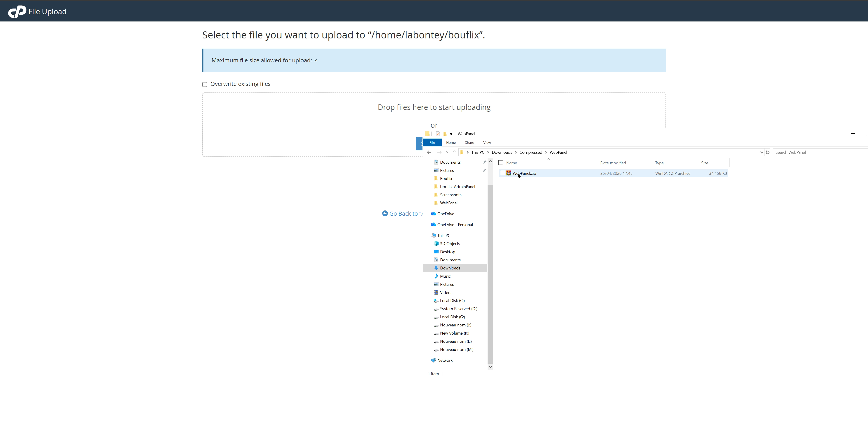This screenshot has height=439, width=868.
Task: Click the OneDrive - Personal cloud icon
Action: click(x=433, y=224)
